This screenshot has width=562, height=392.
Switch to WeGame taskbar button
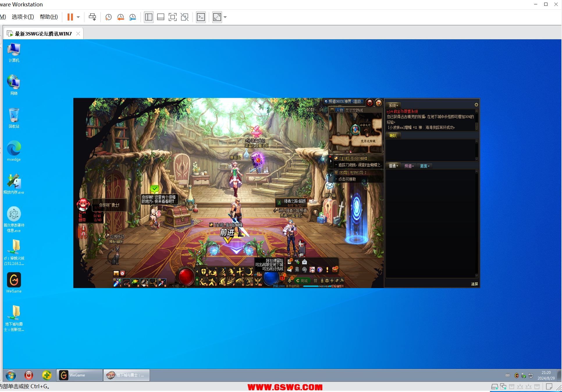[x=79, y=375]
